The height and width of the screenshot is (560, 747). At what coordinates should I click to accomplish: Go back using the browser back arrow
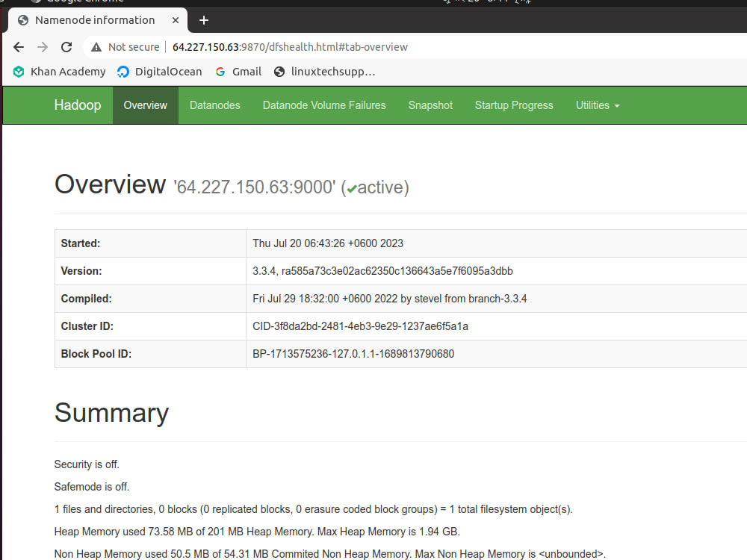pos(19,46)
